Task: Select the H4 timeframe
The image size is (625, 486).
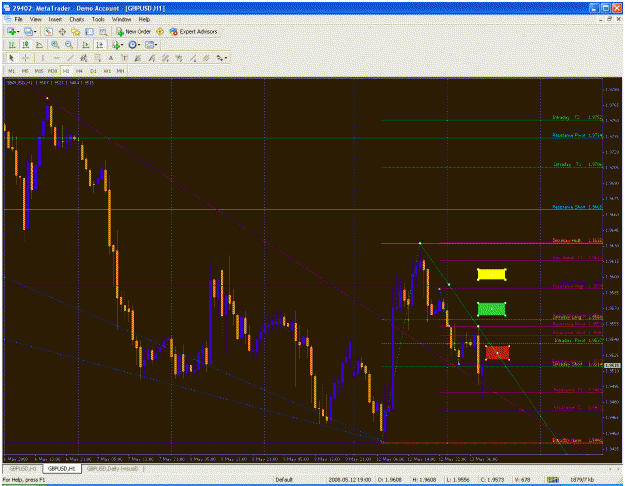Action: tap(79, 71)
